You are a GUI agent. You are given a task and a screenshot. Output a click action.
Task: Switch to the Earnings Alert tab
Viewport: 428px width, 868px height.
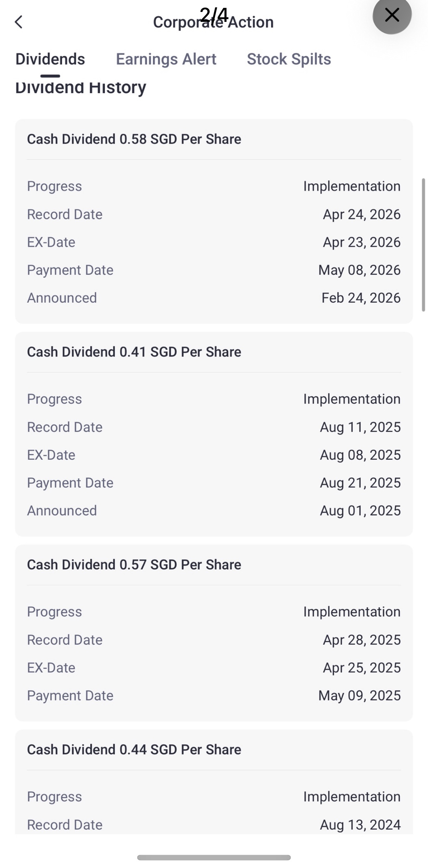[166, 59]
